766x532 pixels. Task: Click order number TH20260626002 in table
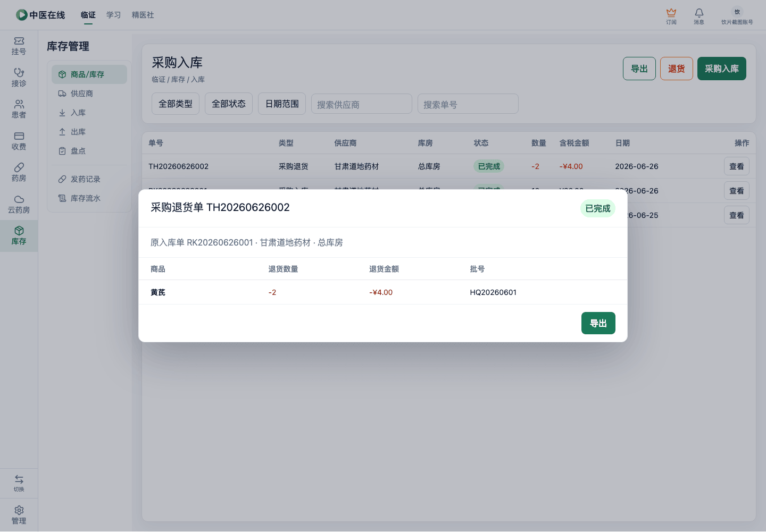(179, 166)
